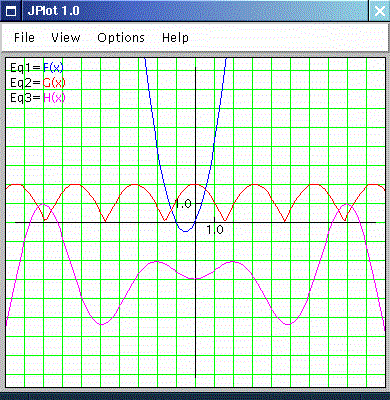Click the JPlot 1.0 title bar text
This screenshot has height=400, width=390.
54,11
